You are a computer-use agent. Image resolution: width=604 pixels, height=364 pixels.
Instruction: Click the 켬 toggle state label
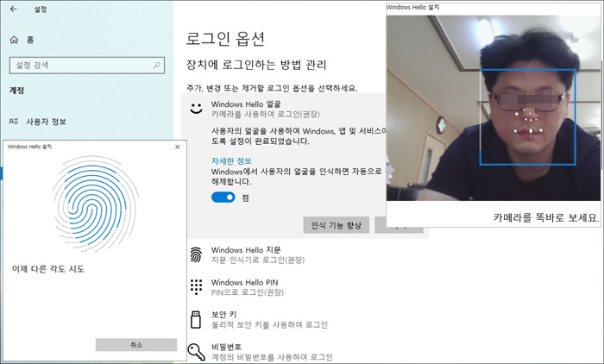245,198
